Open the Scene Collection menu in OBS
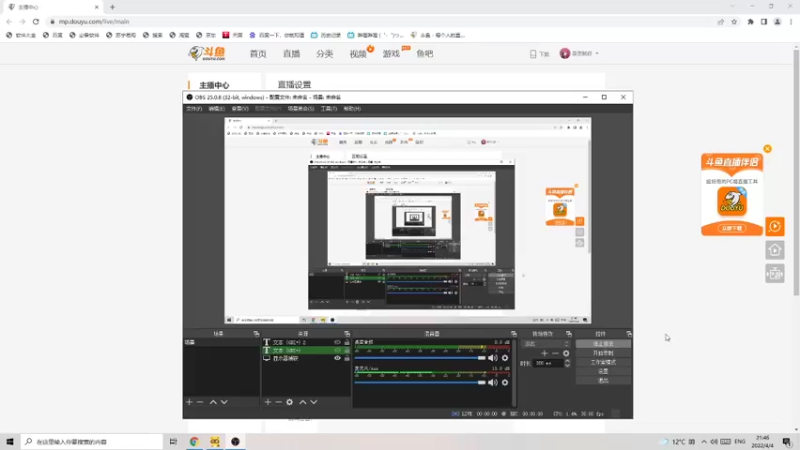The height and width of the screenshot is (450, 800). click(x=301, y=109)
